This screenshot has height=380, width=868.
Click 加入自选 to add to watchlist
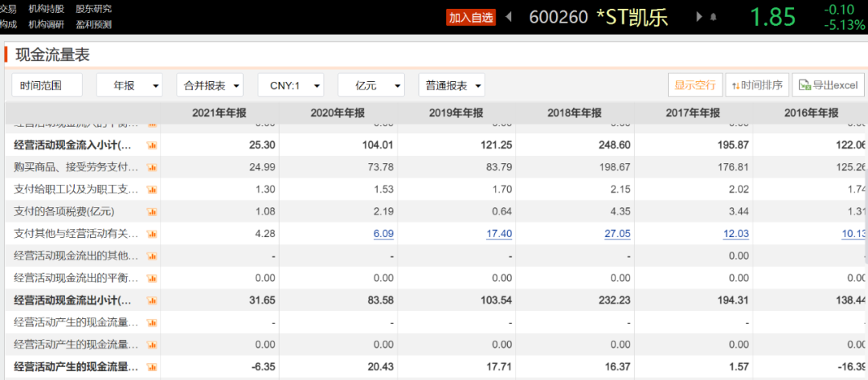coord(471,17)
